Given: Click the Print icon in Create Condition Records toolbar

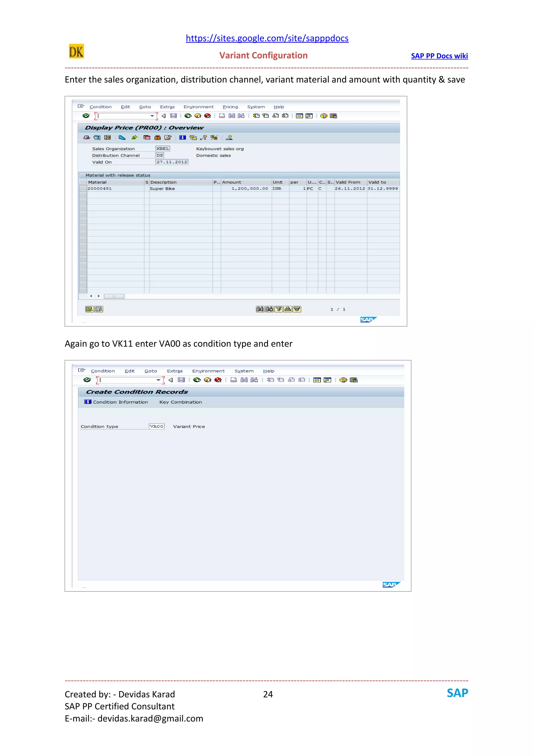Looking at the screenshot, I should pos(234,380).
